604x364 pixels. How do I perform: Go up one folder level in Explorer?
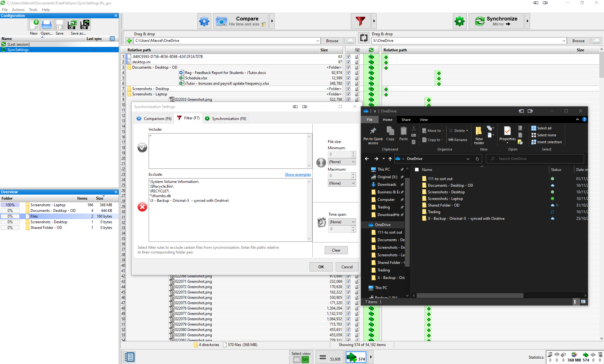[390, 159]
